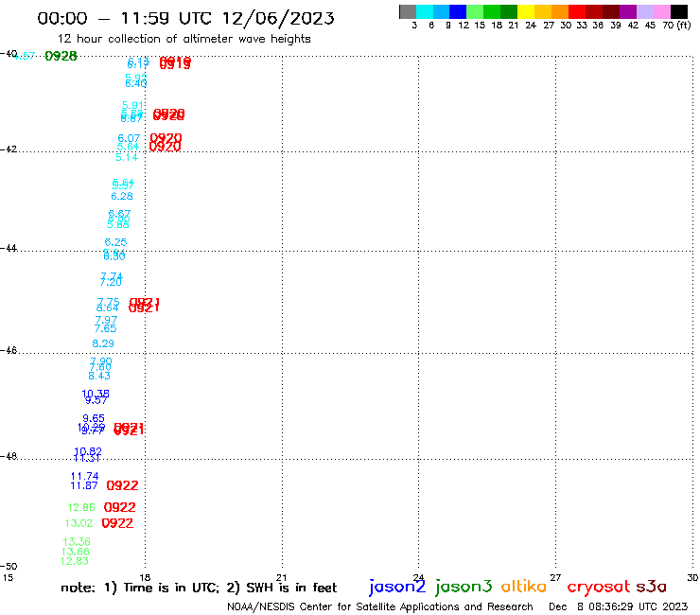Click the red '0922' time beside 11.87
The width and height of the screenshot is (700, 615).
122,485
